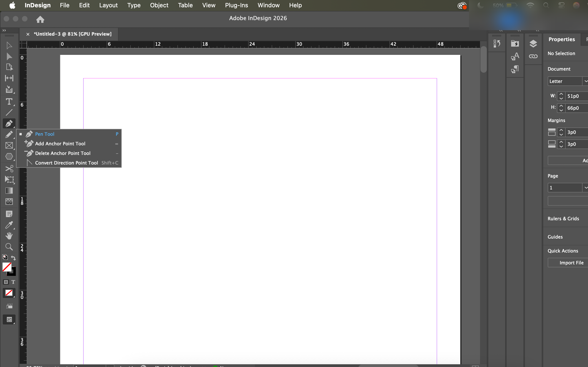
Task: Choose Add Anchor Point Tool
Action: tap(60, 144)
